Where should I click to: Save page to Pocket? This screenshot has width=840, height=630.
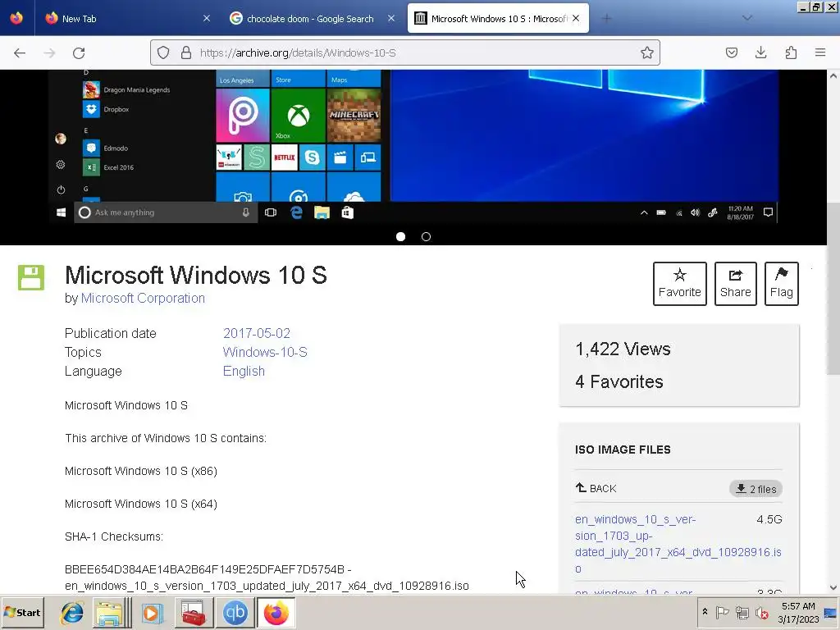pos(732,52)
